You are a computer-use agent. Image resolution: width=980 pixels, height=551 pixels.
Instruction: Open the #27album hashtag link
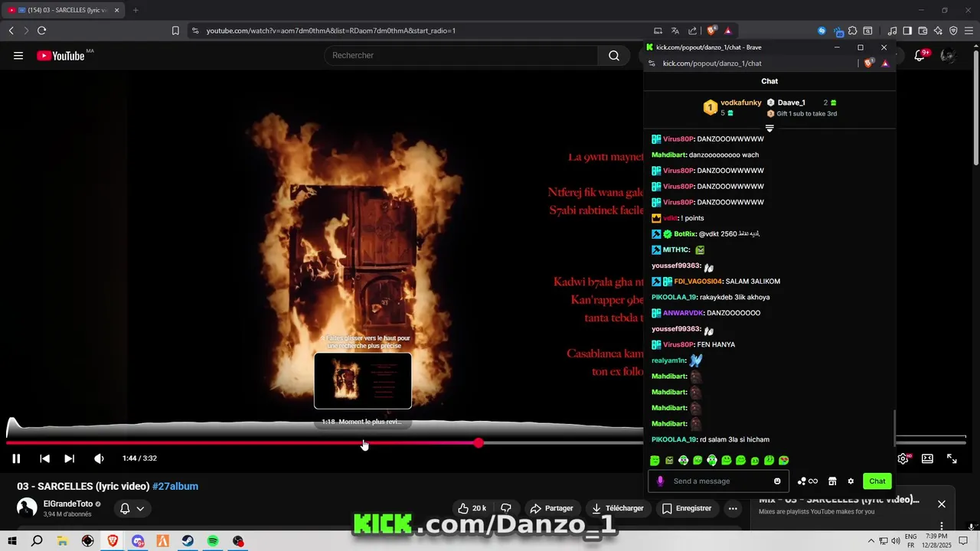(175, 486)
